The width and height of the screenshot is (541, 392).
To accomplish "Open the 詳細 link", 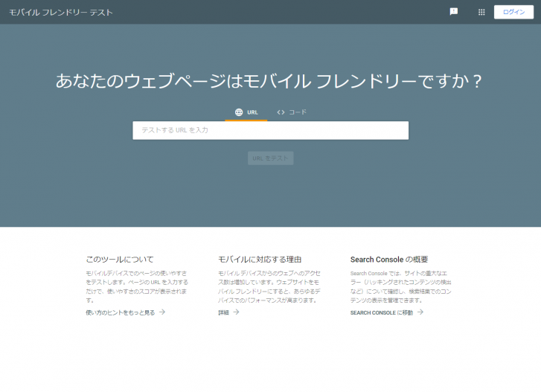I will [228, 312].
